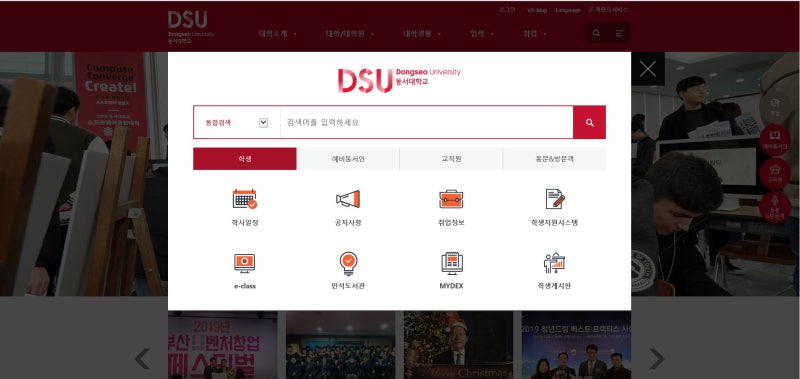Select the 학생 tab
This screenshot has height=379, width=800.
[x=245, y=159]
